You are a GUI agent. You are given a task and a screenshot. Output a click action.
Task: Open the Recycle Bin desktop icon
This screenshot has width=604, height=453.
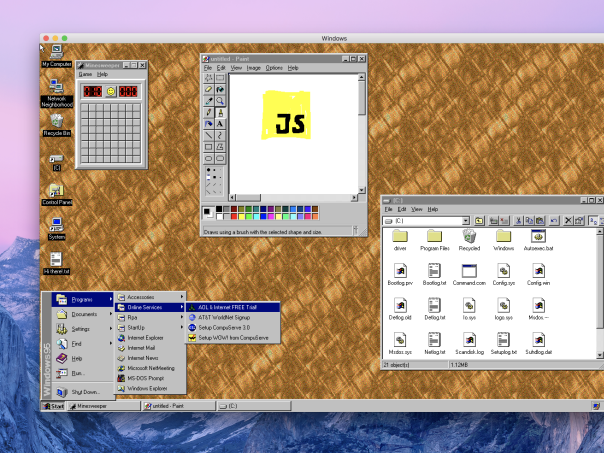tap(56, 122)
